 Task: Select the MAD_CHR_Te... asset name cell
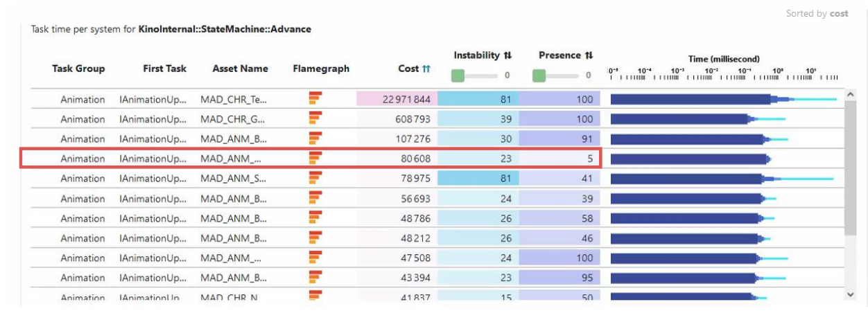[234, 99]
